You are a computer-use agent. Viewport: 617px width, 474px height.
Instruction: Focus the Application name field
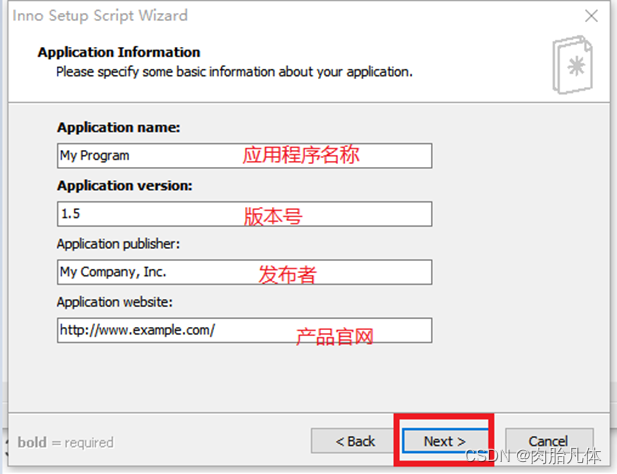coord(244,156)
